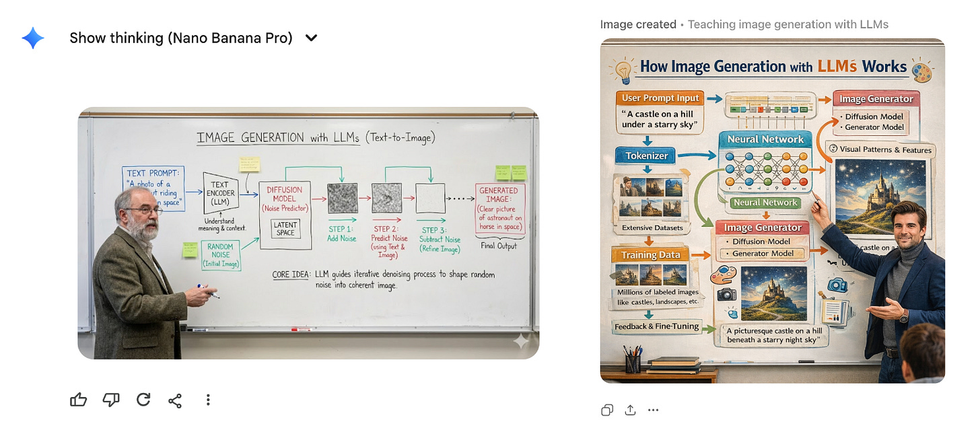The image size is (980, 426).
Task: Open the castle infographic generated image
Action: [773, 211]
